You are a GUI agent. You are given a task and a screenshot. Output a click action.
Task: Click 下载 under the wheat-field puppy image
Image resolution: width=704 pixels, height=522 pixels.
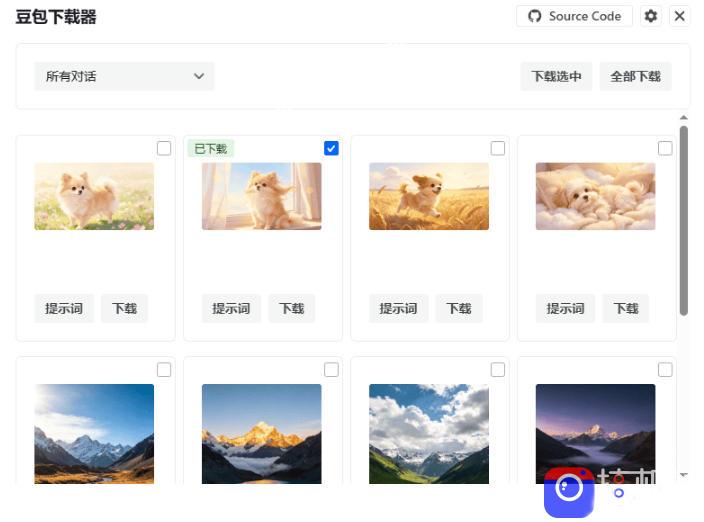[459, 308]
